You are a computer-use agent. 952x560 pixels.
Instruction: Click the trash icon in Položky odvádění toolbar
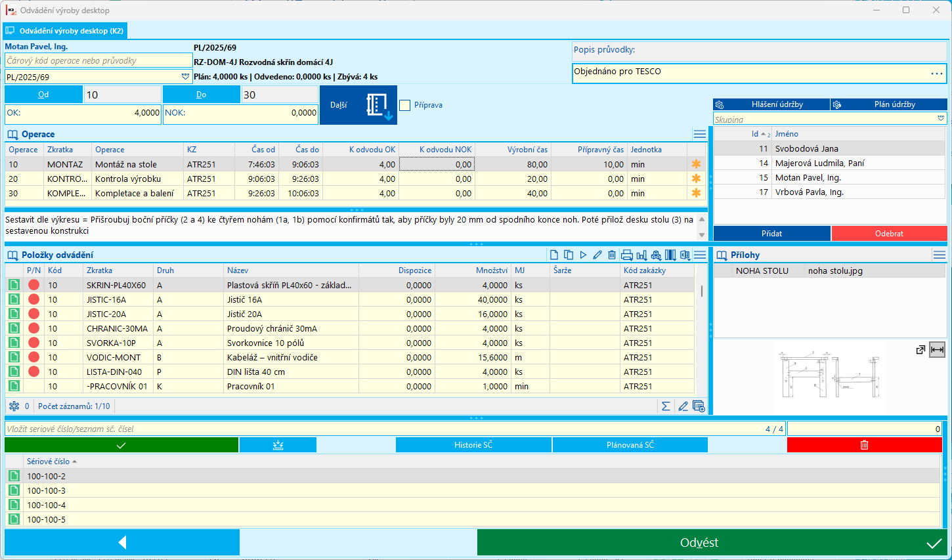(x=612, y=255)
